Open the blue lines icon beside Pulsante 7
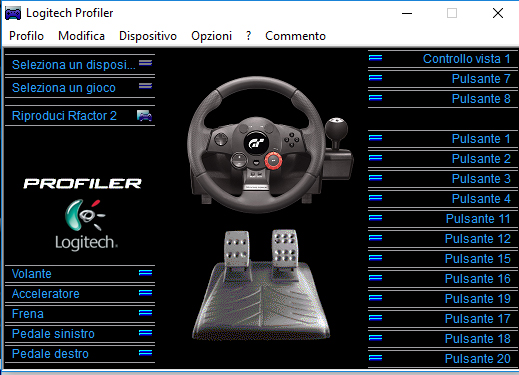Image resolution: width=519 pixels, height=375 pixels. tap(375, 78)
